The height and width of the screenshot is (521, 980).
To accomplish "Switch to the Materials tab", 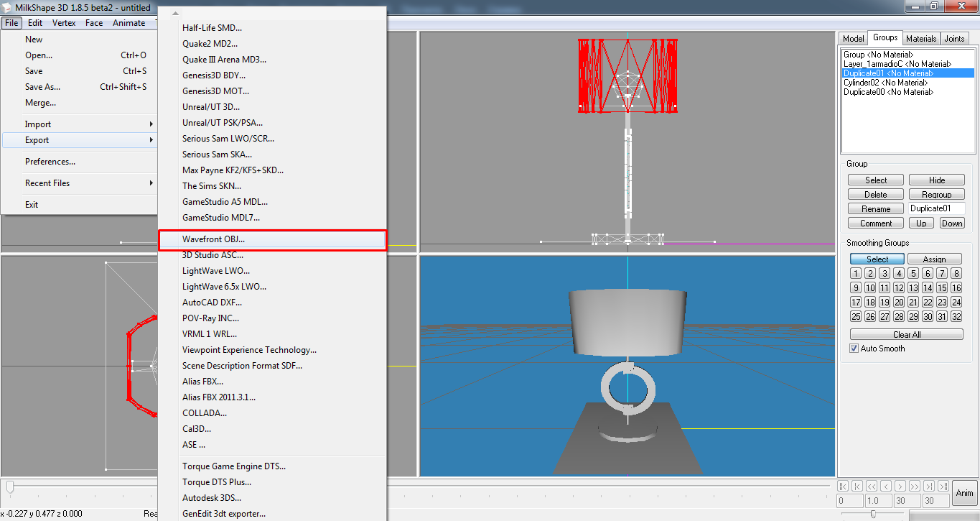I will point(920,39).
